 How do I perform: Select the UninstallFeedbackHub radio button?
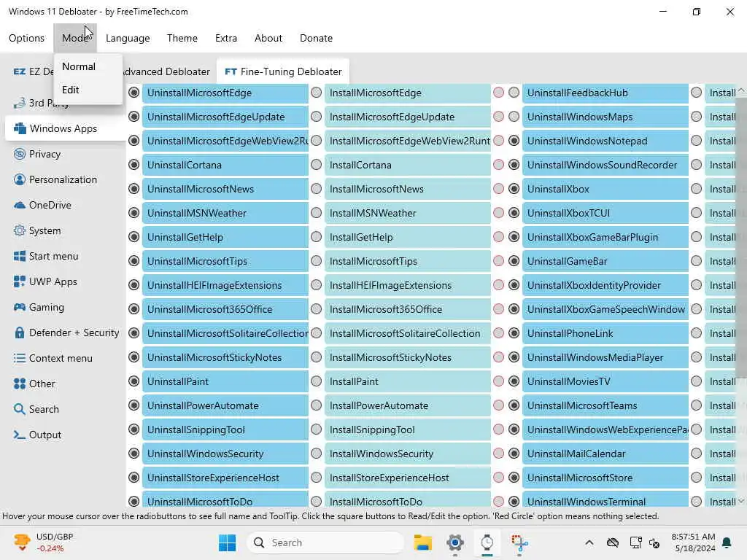point(514,93)
